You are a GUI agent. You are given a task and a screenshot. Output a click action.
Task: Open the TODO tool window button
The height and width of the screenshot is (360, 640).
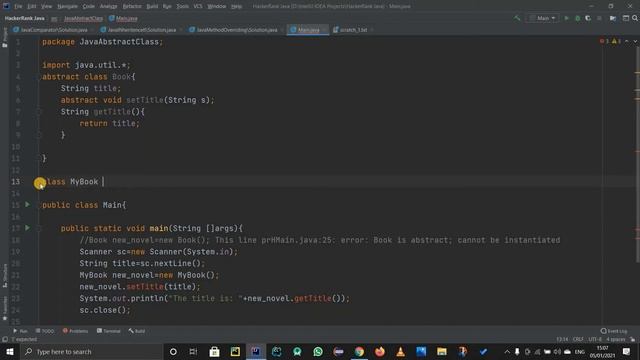click(x=44, y=331)
